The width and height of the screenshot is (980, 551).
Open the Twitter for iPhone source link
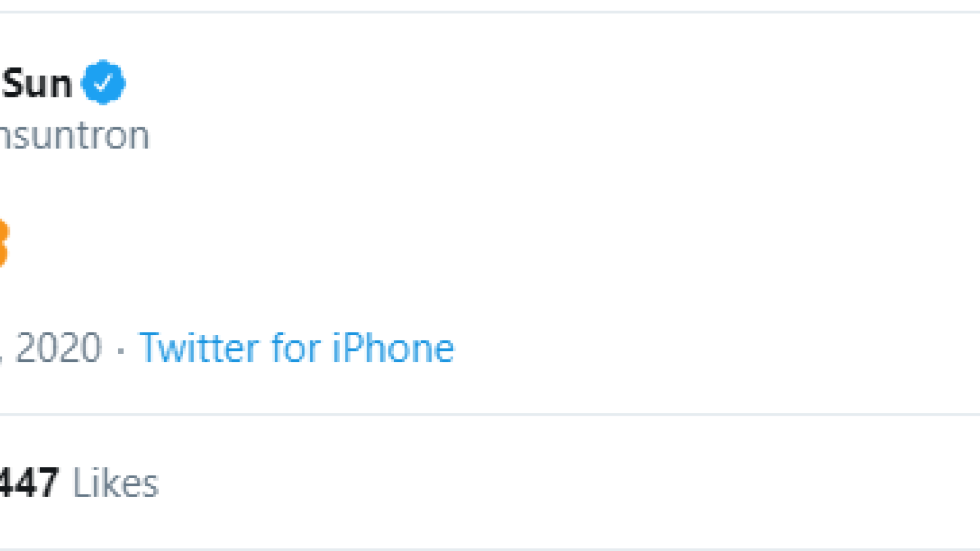click(296, 348)
